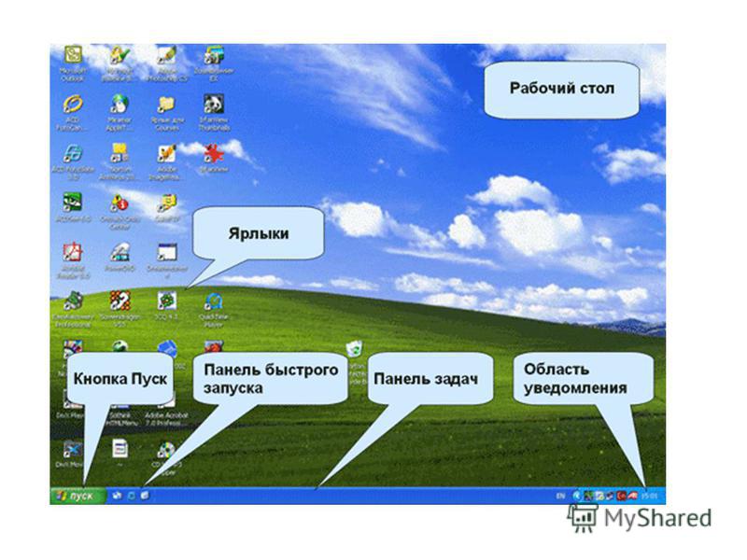Click the round blue Quick Launch icon
747x560 pixels.
click(132, 496)
